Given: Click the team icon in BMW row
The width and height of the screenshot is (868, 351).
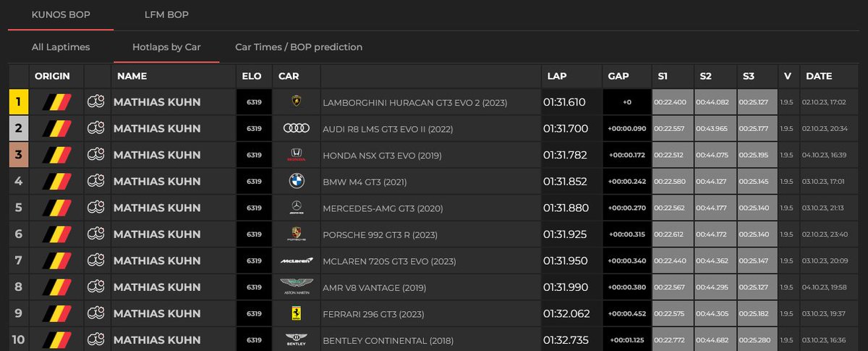Looking at the screenshot, I should click(x=96, y=181).
